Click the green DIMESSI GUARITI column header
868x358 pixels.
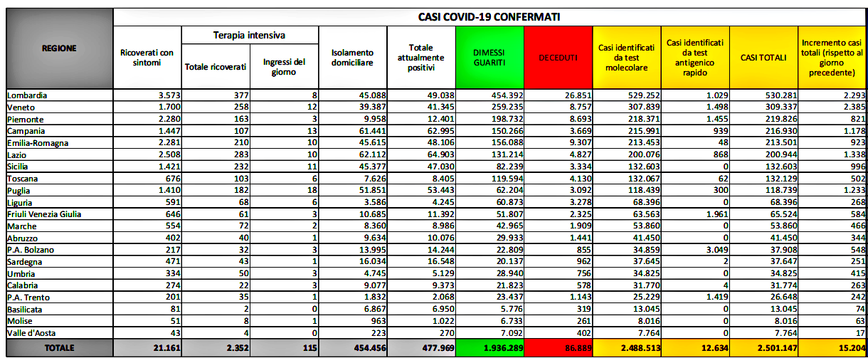[x=489, y=58]
